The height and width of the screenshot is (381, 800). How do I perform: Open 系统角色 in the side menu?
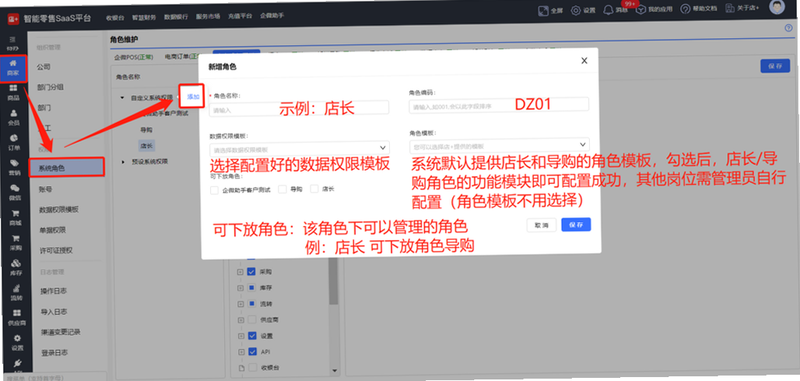click(67, 167)
